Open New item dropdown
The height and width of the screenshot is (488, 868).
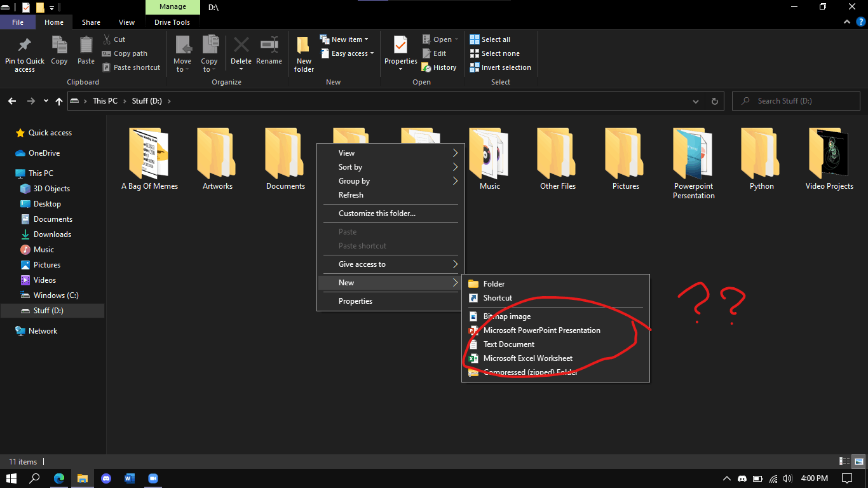pyautogui.click(x=344, y=39)
